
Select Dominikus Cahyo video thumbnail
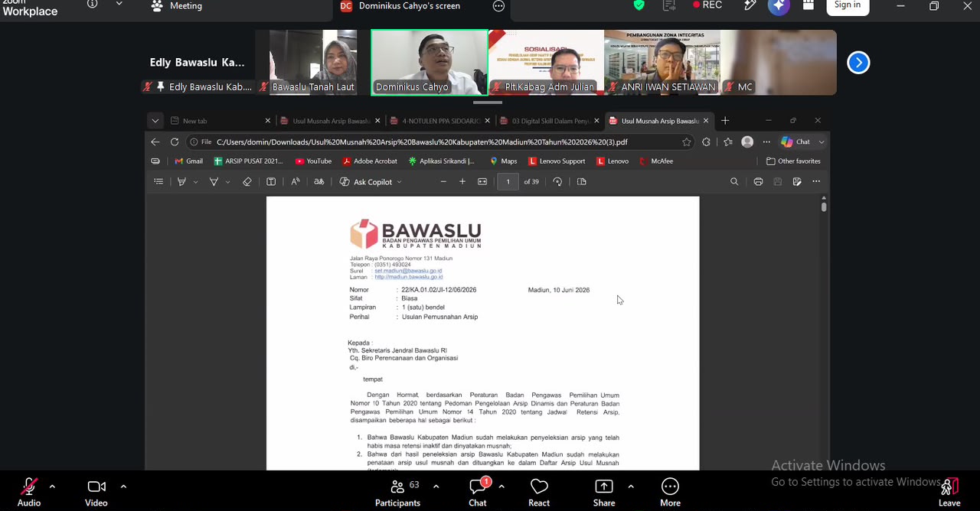point(430,63)
